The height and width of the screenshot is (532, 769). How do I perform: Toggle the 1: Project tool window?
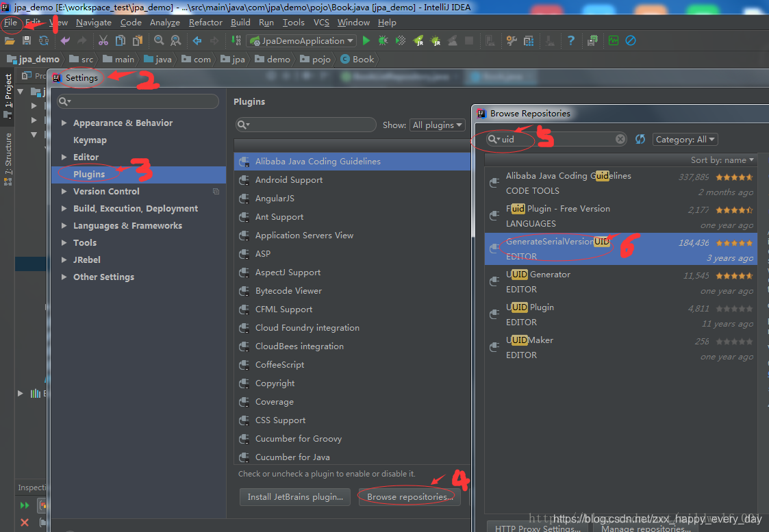[x=8, y=96]
